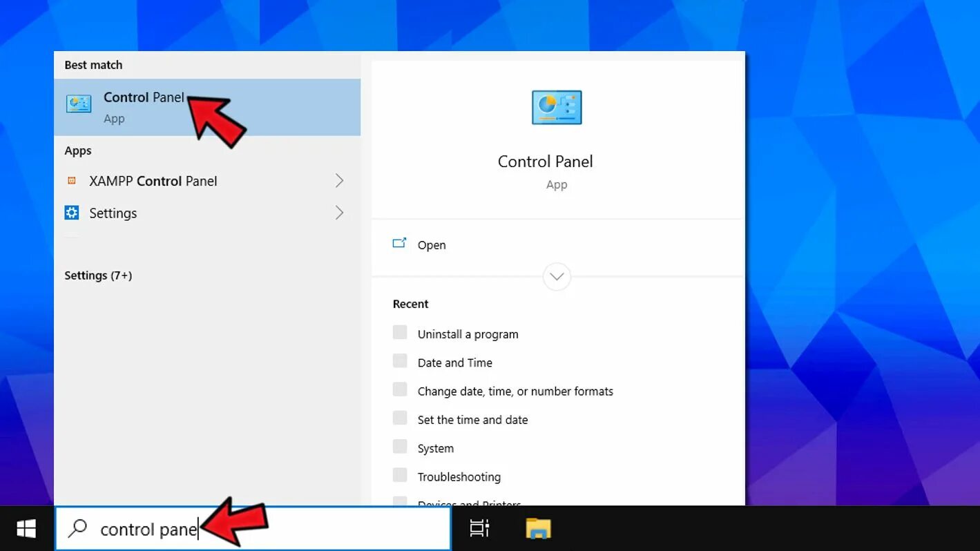Click the Control Panel title in preview pane

point(546,162)
